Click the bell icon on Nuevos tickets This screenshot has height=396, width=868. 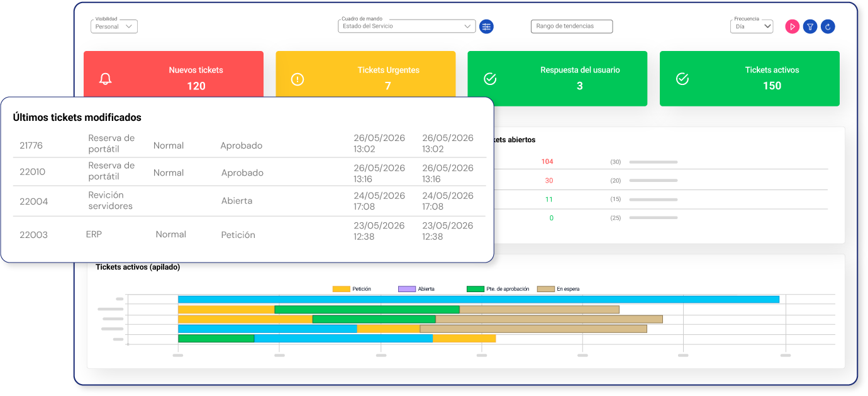(106, 79)
